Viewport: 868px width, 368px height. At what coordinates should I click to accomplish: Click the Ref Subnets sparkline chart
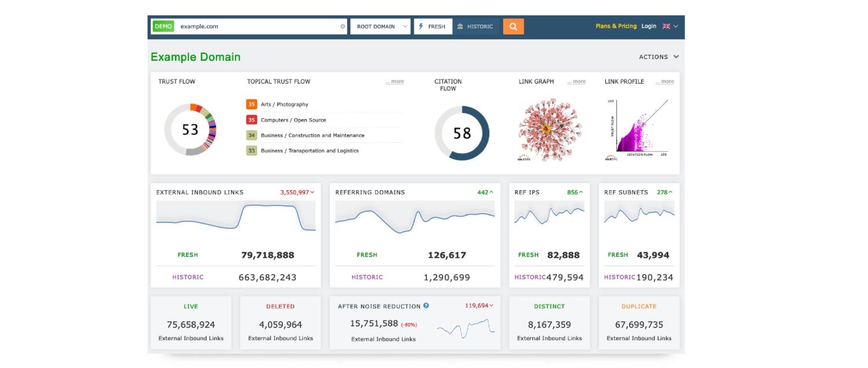639,215
